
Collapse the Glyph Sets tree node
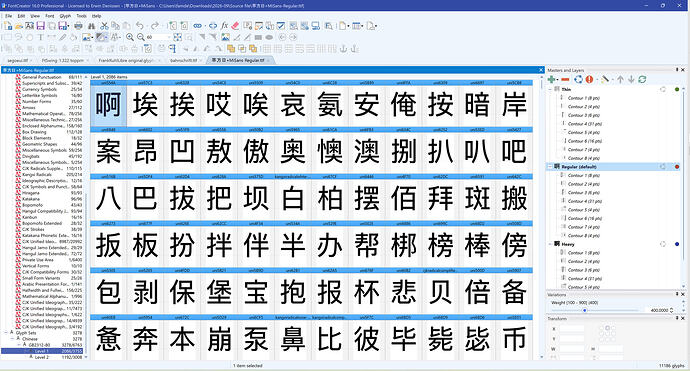(x=6, y=332)
